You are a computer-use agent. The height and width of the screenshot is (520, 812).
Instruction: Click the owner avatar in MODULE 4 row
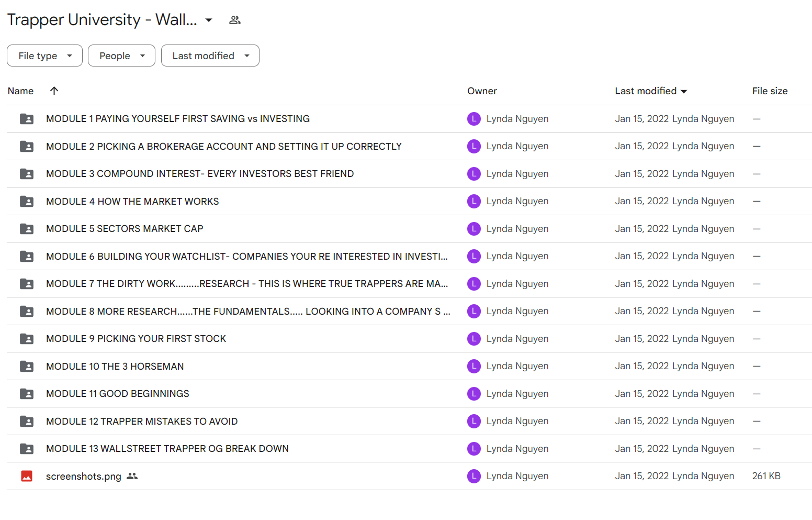[x=474, y=201]
